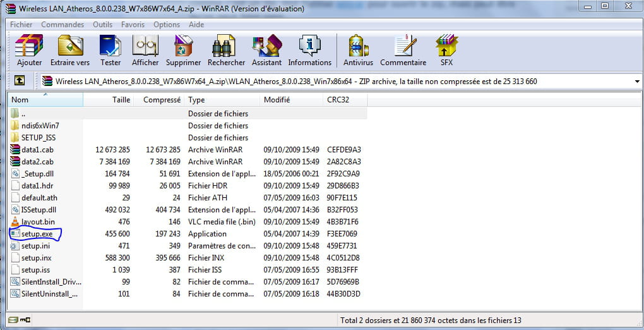This screenshot has height=330, width=644.
Task: Click the archive path text in address bar
Action: tap(296, 82)
